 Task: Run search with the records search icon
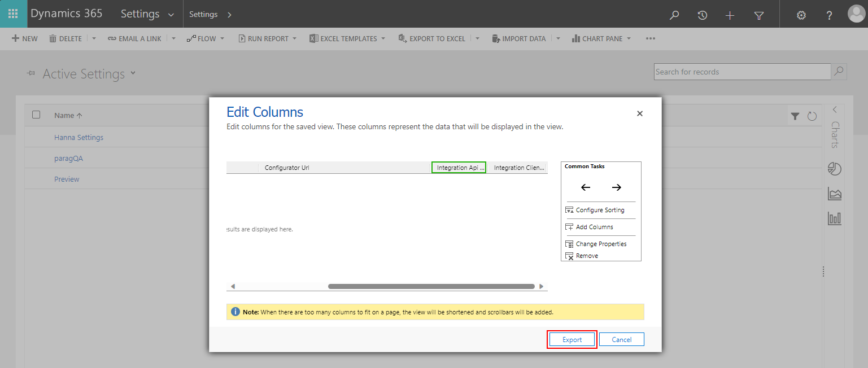[x=839, y=72]
